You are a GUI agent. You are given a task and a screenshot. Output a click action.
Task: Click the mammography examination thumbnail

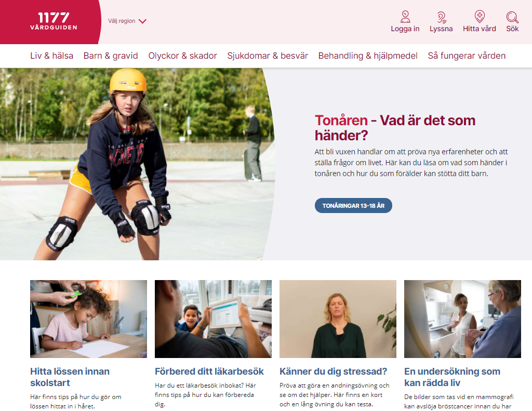pos(462,319)
